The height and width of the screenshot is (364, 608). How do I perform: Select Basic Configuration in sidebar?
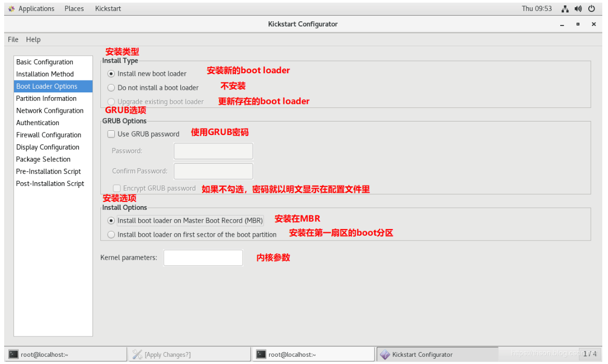pos(53,62)
